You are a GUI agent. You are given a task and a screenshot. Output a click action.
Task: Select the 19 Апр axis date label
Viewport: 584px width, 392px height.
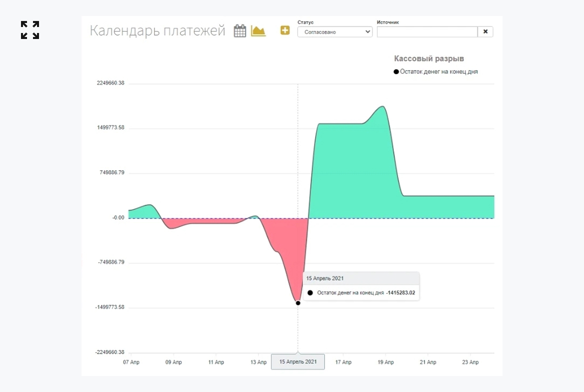click(x=385, y=362)
